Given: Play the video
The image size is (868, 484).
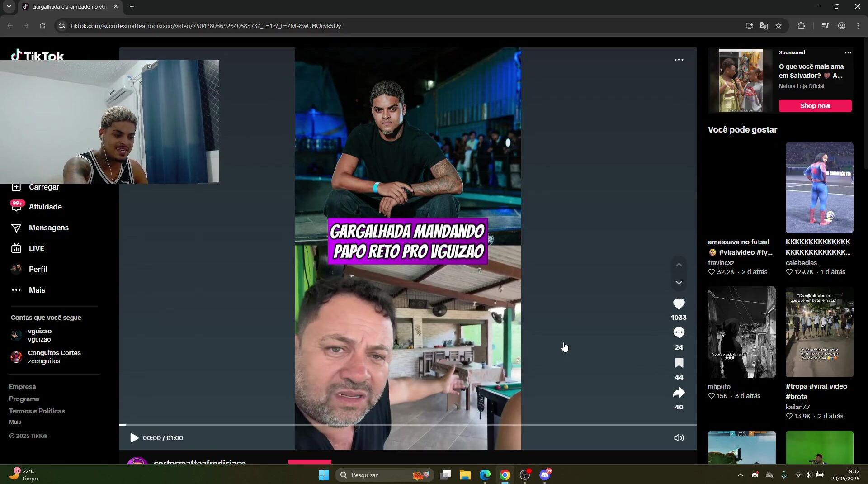Looking at the screenshot, I should pyautogui.click(x=134, y=438).
